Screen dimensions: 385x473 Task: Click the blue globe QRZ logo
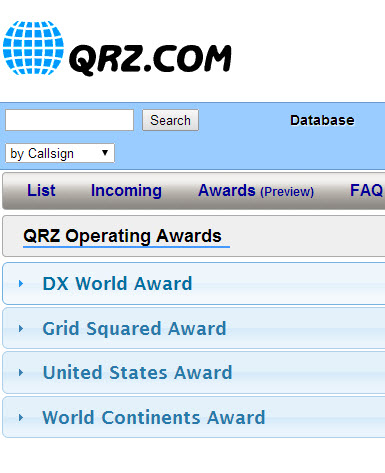[33, 48]
